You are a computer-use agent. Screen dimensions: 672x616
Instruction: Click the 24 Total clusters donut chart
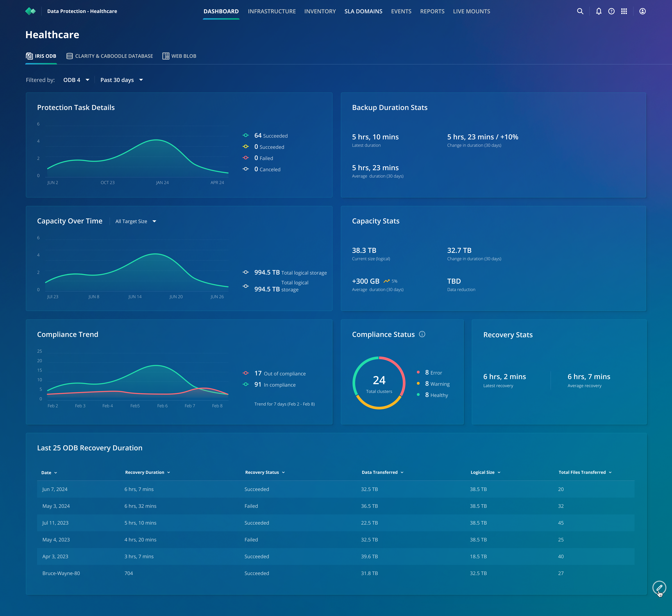point(379,383)
